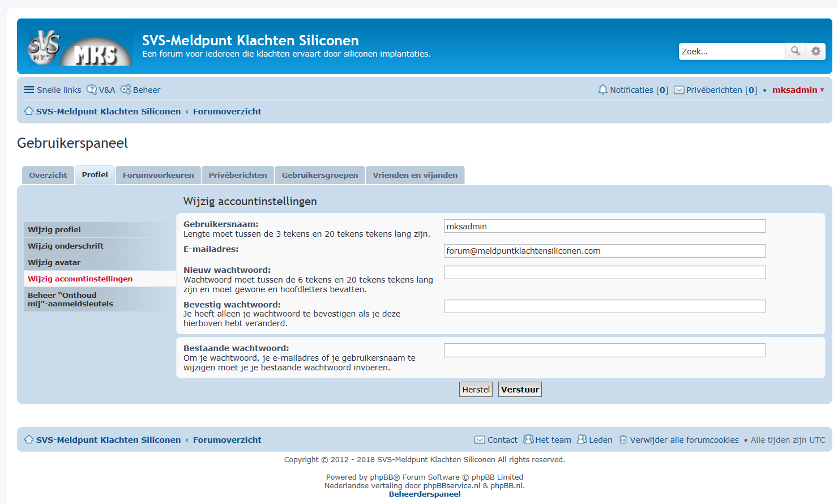This screenshot has width=838, height=504.
Task: Click the search magnifier icon
Action: coord(795,52)
